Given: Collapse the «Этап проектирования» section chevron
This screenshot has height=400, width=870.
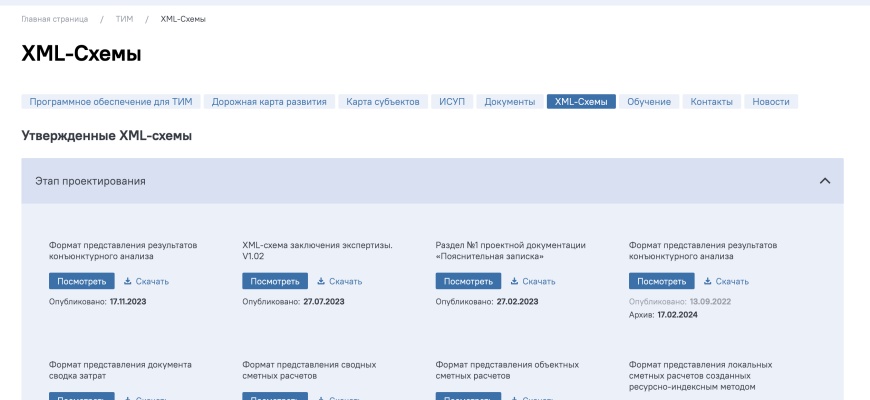Looking at the screenshot, I should click(x=824, y=181).
